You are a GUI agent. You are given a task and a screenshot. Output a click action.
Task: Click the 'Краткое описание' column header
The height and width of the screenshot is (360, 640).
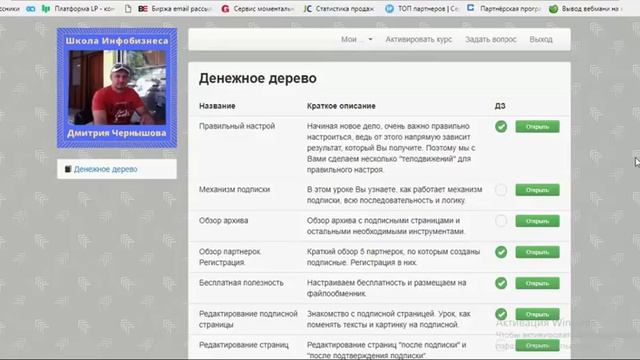click(x=341, y=106)
